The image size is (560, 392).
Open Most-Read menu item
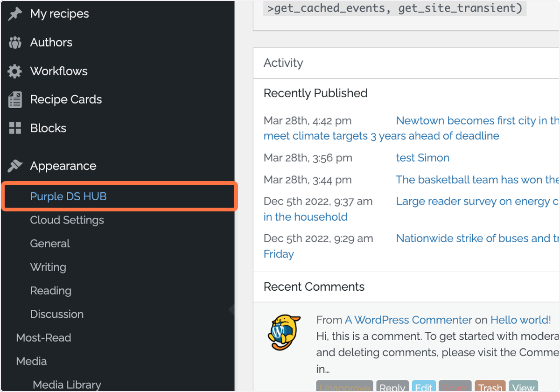[43, 337]
